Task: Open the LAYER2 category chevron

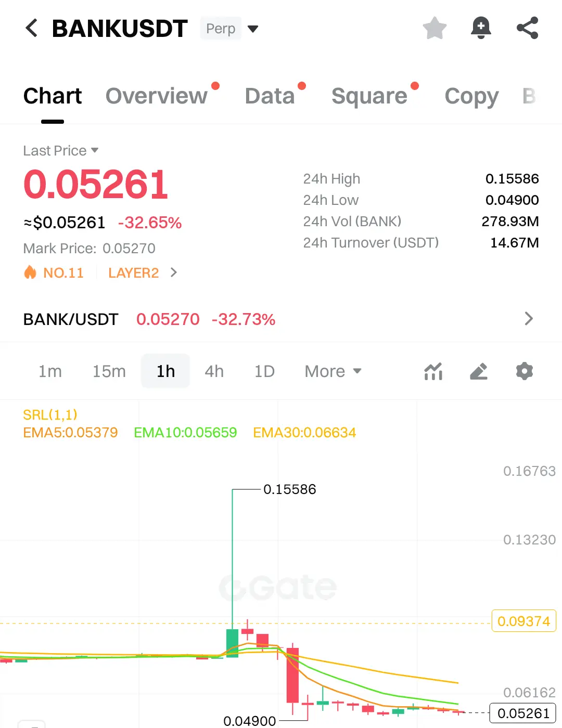Action: click(174, 272)
